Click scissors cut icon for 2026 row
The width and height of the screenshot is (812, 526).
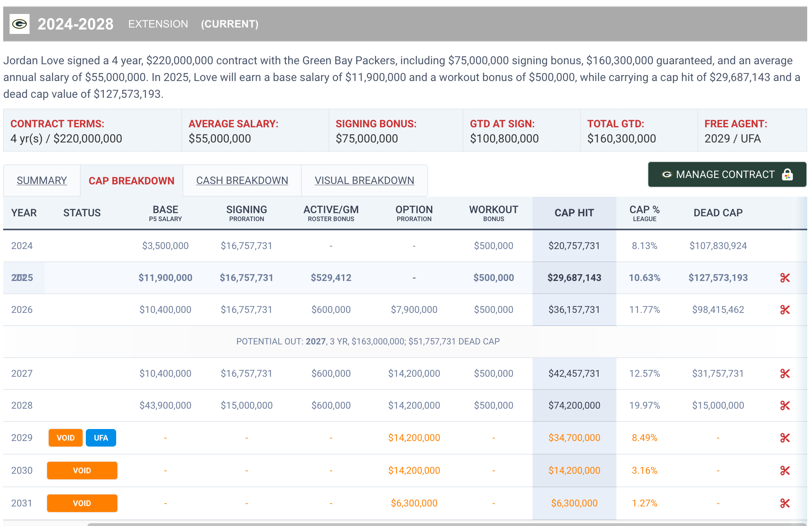click(785, 310)
